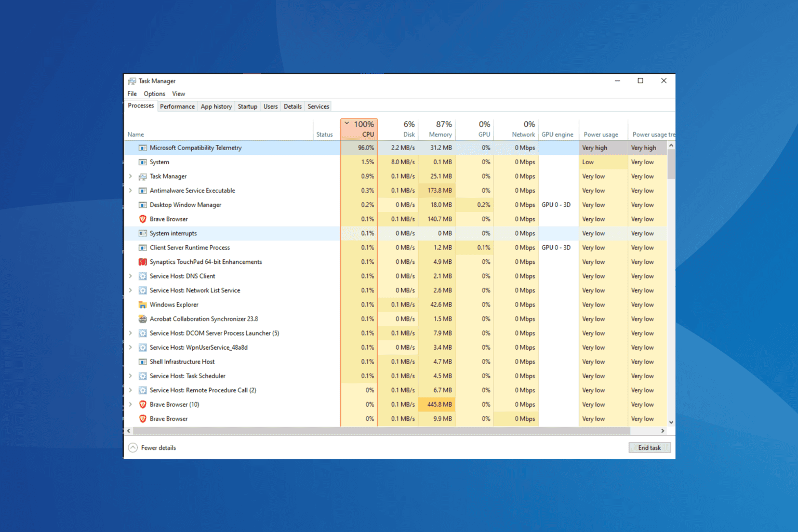Sort by the Status column header

coord(327,129)
